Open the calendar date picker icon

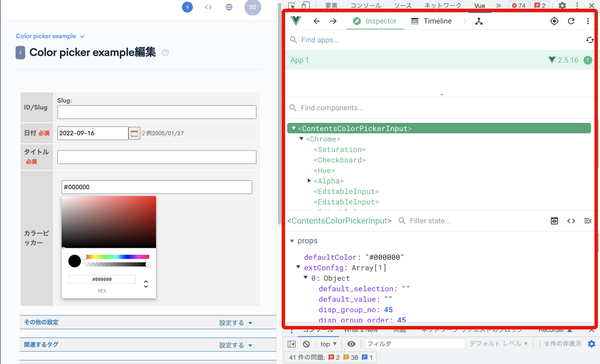(x=134, y=133)
